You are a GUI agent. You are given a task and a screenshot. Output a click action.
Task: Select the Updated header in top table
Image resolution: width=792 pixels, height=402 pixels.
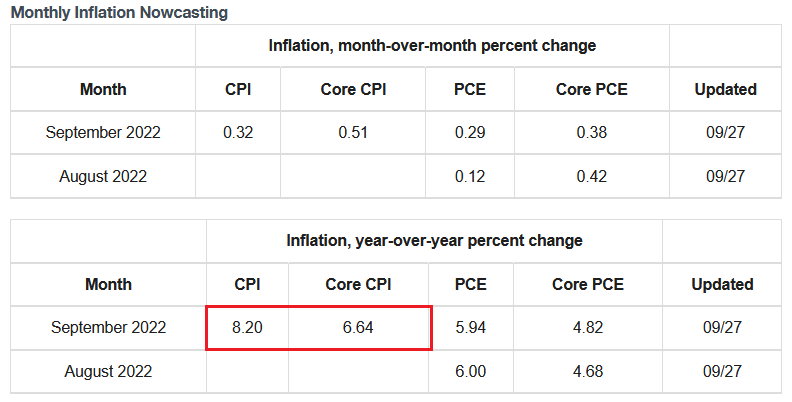click(x=725, y=89)
